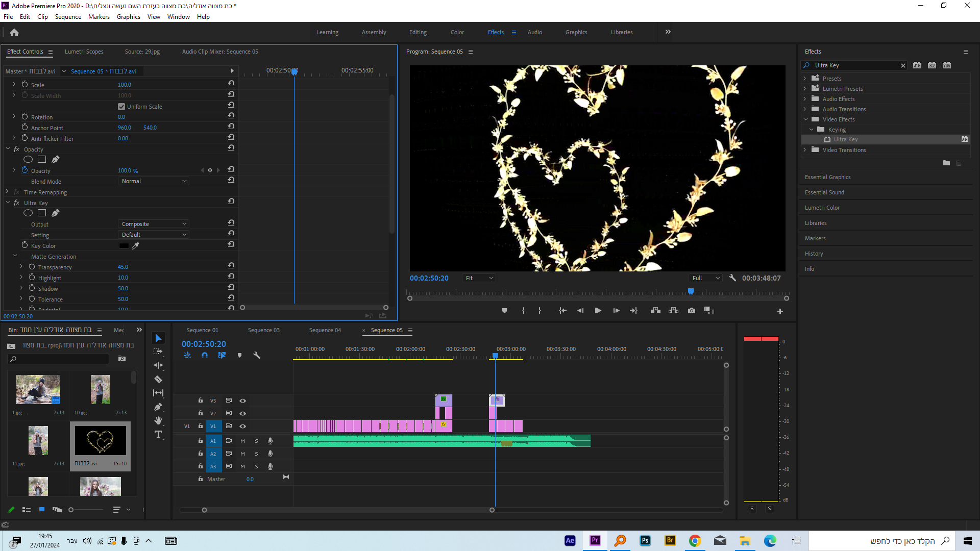Open Ultra Key Output dropdown
Viewport: 980px width, 551px height.
pyautogui.click(x=154, y=224)
